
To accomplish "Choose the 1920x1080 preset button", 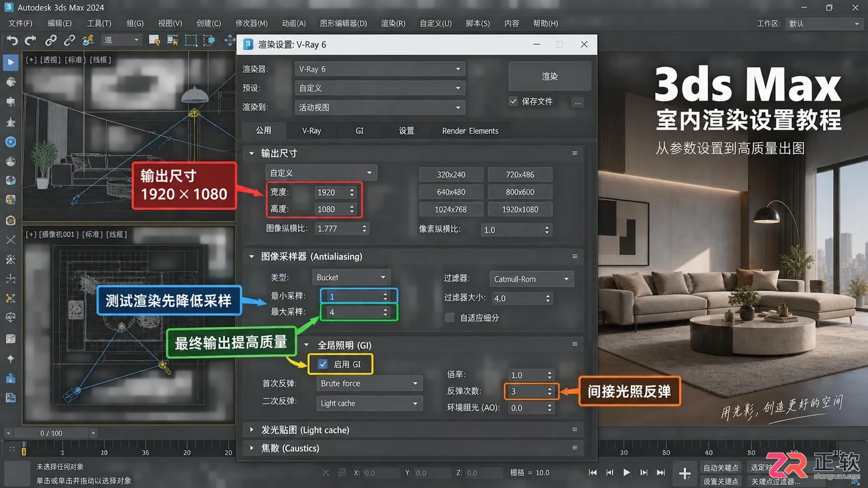I will pos(520,209).
